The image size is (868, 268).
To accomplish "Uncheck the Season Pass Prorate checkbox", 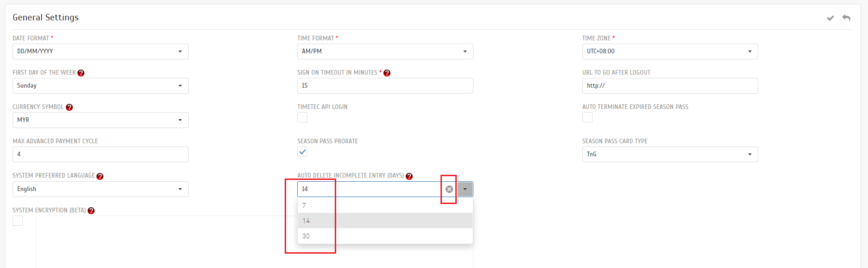I will click(302, 152).
